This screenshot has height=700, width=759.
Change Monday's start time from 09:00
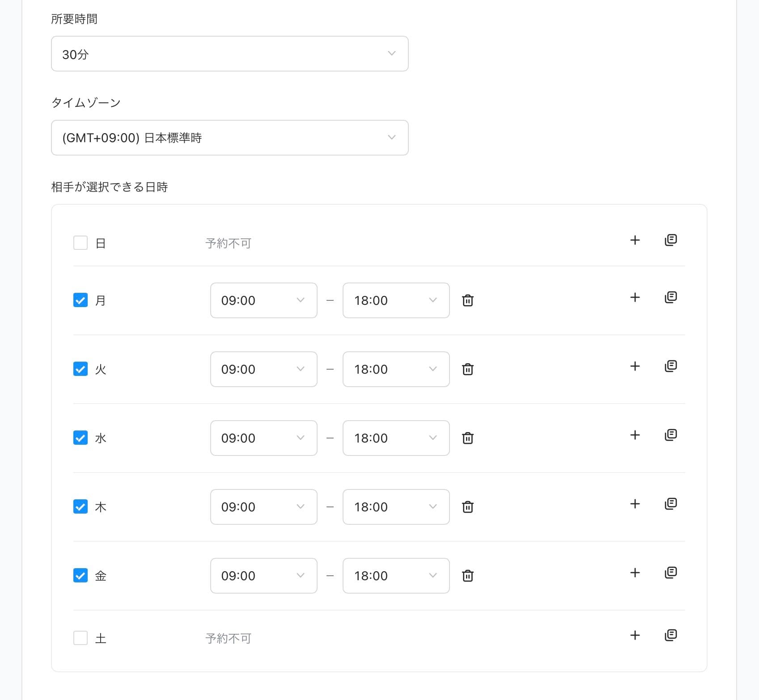tap(263, 300)
